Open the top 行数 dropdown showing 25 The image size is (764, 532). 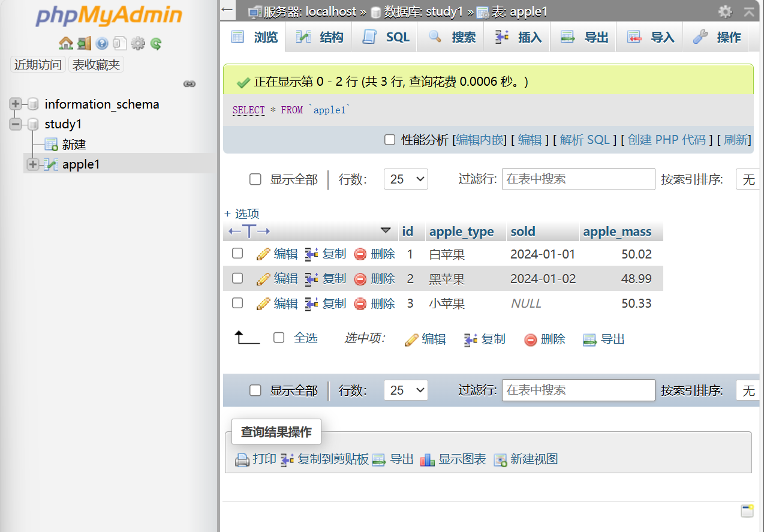(406, 179)
